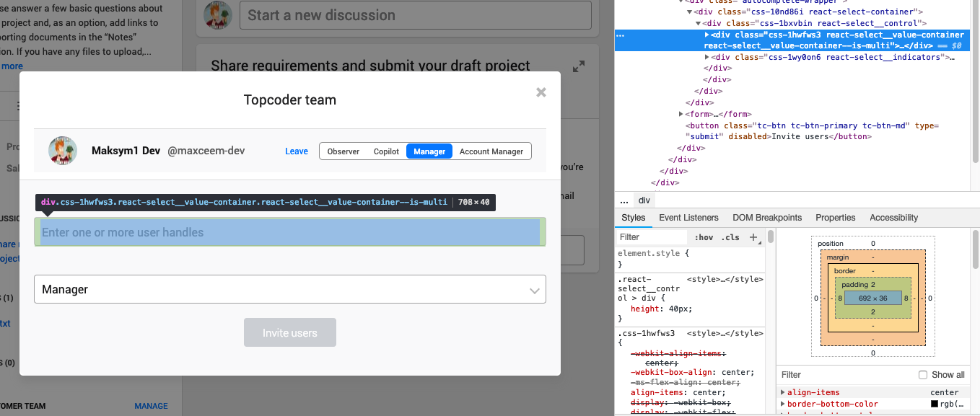Click the more link in project description
The image size is (980, 416).
[x=12, y=66]
